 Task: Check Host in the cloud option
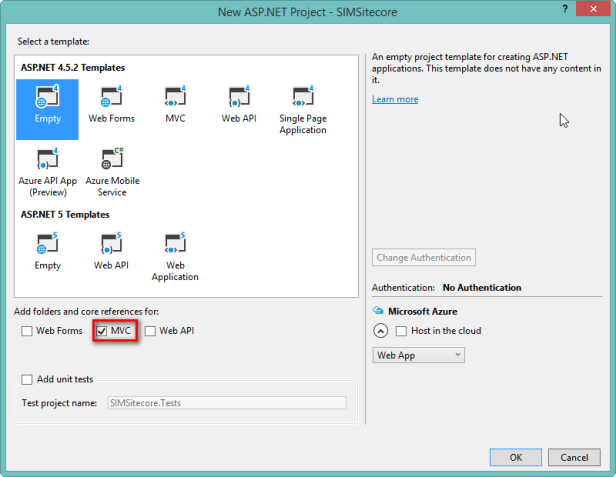click(401, 331)
